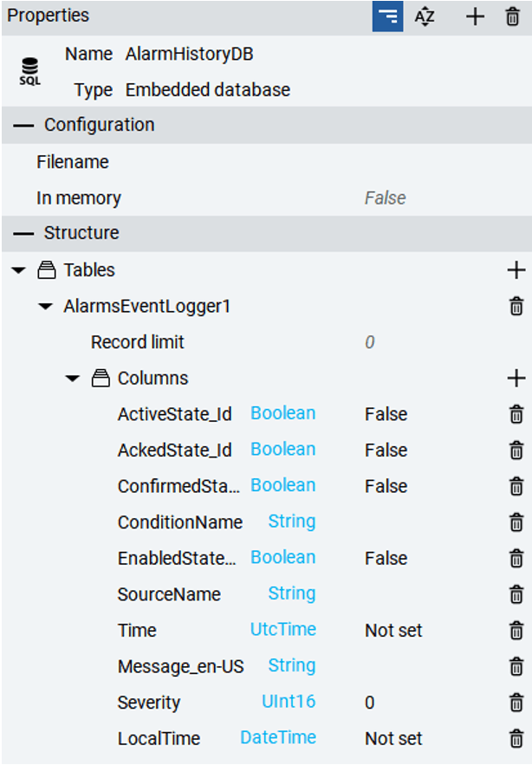
Task: Delete the Time column
Action: 516,631
